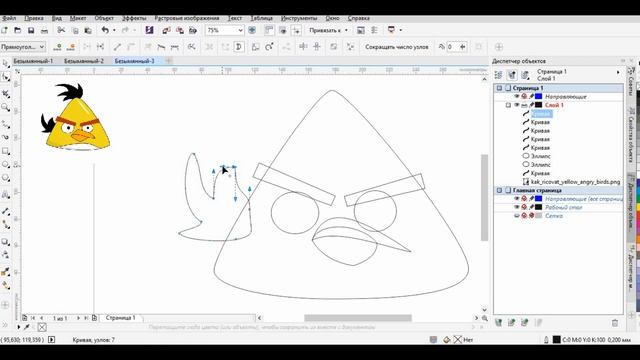Open the Эффекты menu
The width and height of the screenshot is (640, 360).
pos(134,18)
